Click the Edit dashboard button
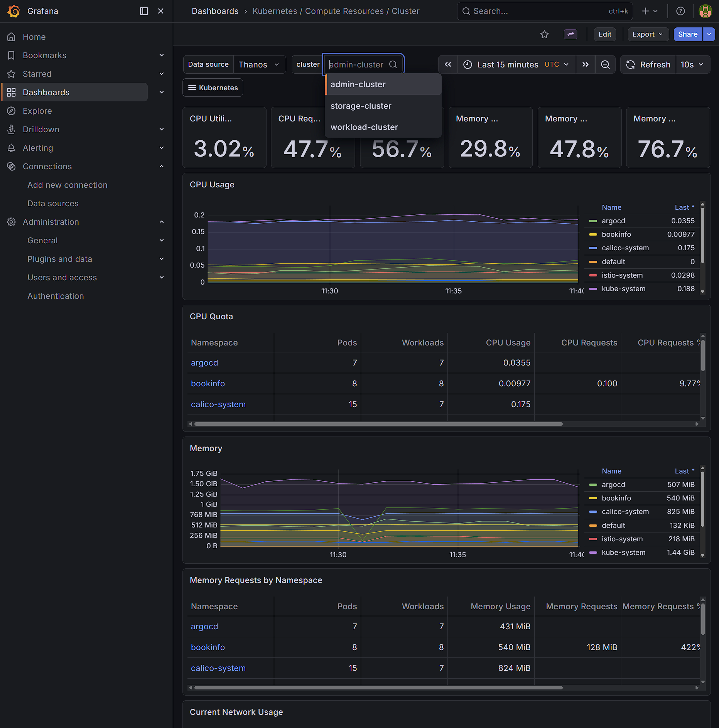 point(604,34)
